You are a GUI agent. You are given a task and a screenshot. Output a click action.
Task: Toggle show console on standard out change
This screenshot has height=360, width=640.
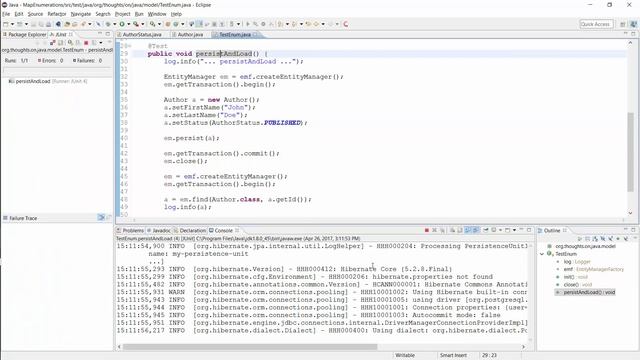point(468,230)
